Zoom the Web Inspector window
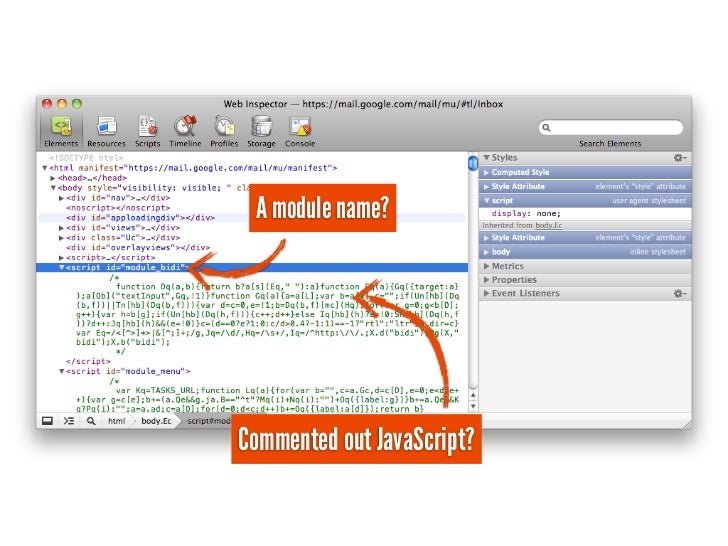Viewport: 728px width, 546px height. 77,104
